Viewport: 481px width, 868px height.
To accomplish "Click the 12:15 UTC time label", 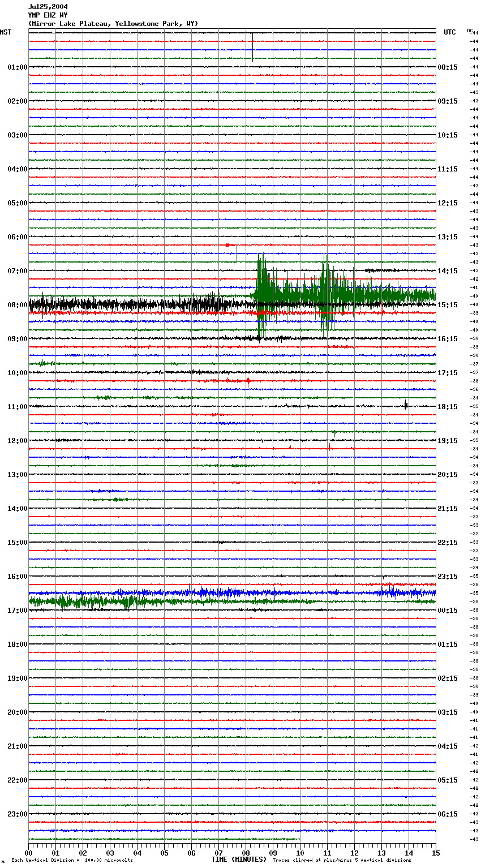I will (x=448, y=203).
